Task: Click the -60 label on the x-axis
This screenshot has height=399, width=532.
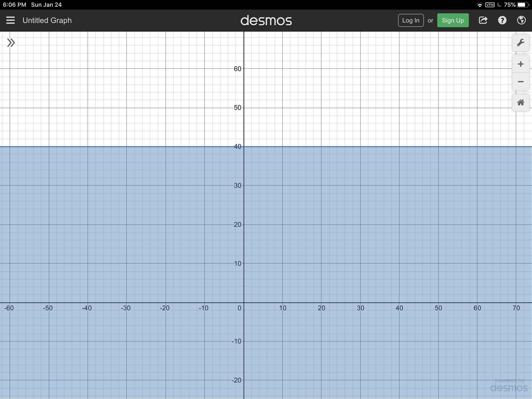Action: (x=9, y=308)
